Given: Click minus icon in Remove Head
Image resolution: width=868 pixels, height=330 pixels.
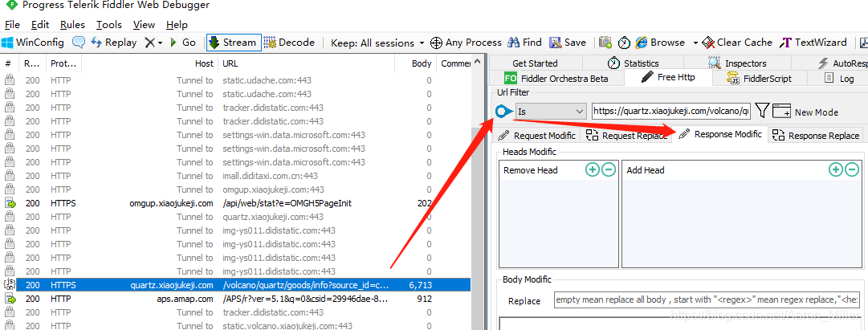Looking at the screenshot, I should click(x=609, y=170).
